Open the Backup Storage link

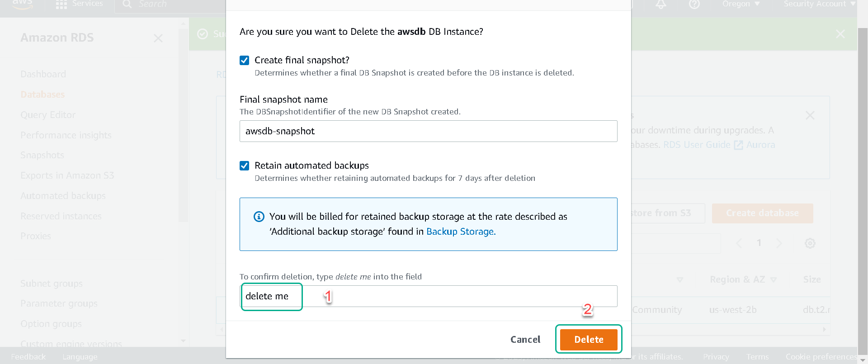(461, 232)
